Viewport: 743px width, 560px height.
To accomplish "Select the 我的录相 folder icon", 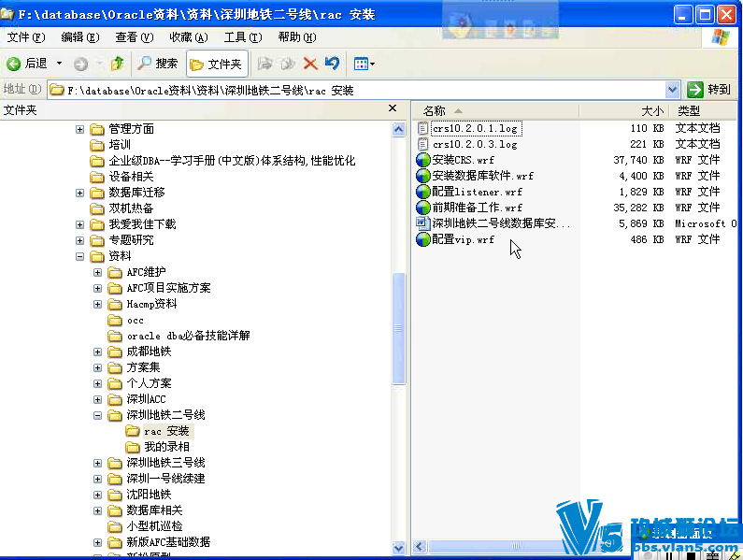I will 133,447.
